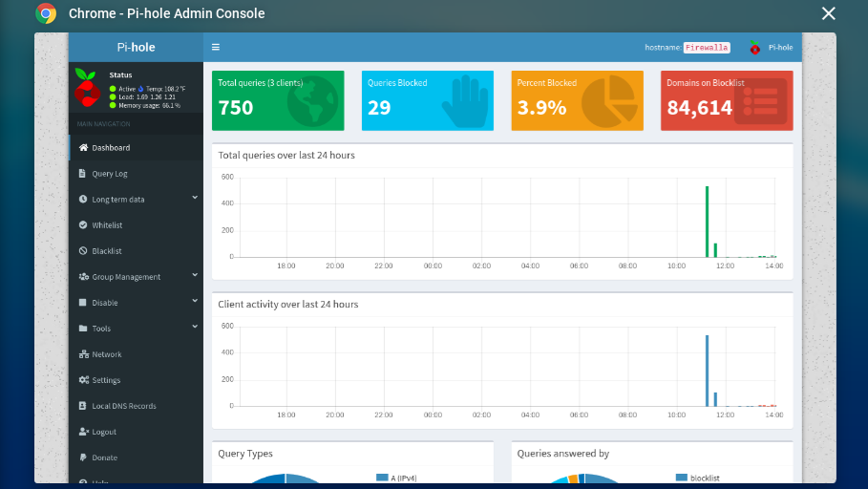Click the Disable stop-square icon
The image size is (868, 489).
coord(82,303)
